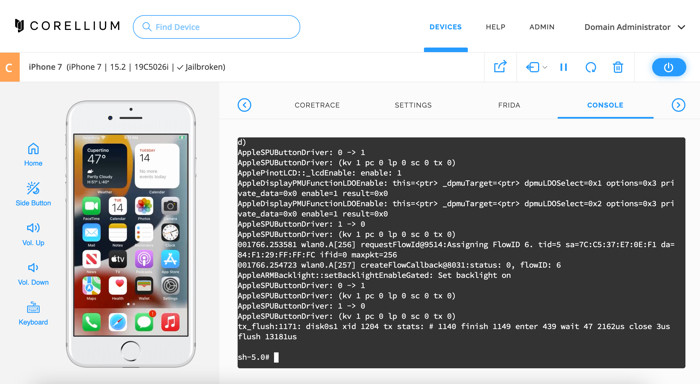Open the Health app on iPhone
This screenshot has width=700, height=384.
pyautogui.click(x=118, y=286)
